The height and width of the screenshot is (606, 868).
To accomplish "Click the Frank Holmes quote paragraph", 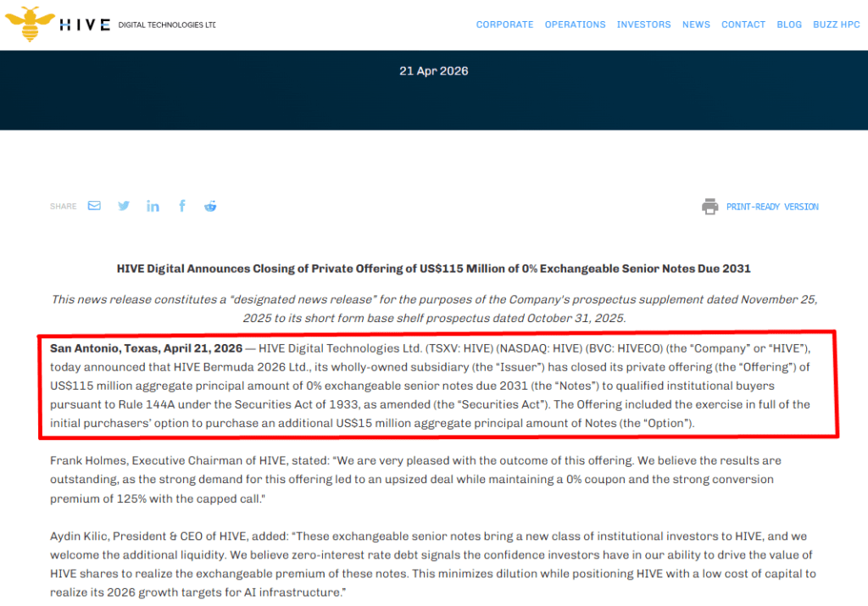I will pos(415,480).
